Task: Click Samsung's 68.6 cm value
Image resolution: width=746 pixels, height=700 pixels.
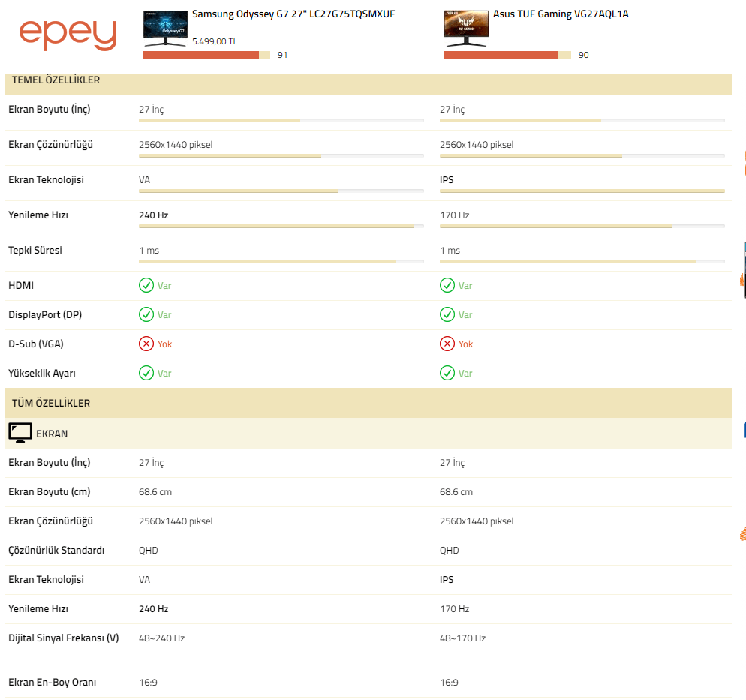Action: tap(155, 491)
